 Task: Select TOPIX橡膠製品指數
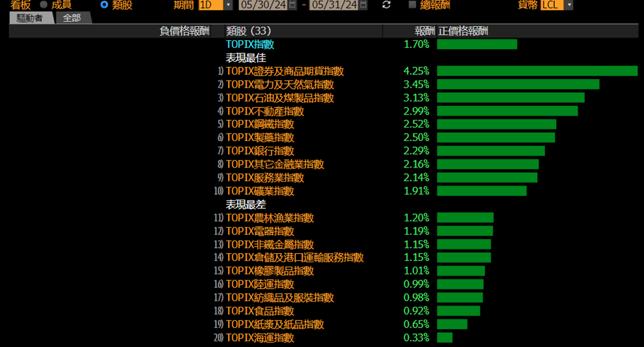pos(270,271)
